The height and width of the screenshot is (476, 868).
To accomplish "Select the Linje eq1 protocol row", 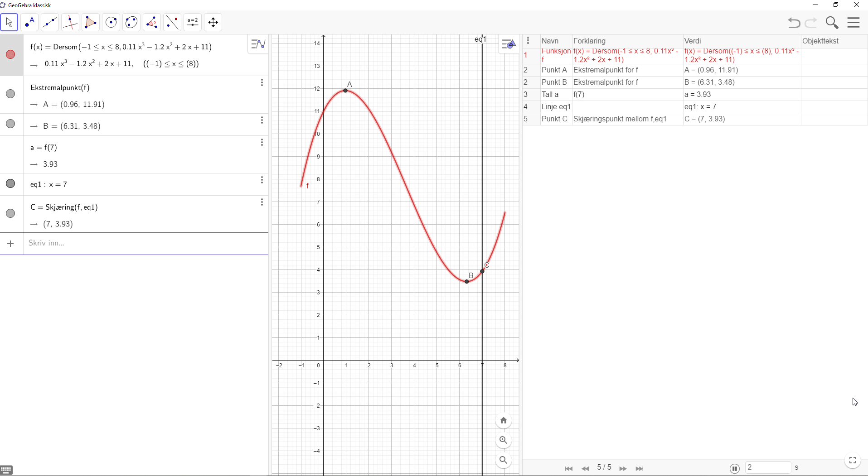I will 695,107.
